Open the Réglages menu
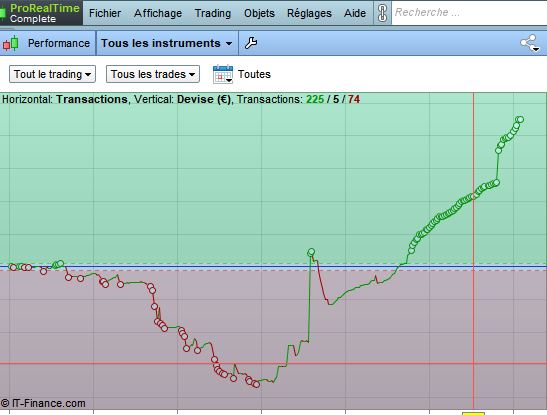This screenshot has height=415, width=547. pyautogui.click(x=309, y=13)
